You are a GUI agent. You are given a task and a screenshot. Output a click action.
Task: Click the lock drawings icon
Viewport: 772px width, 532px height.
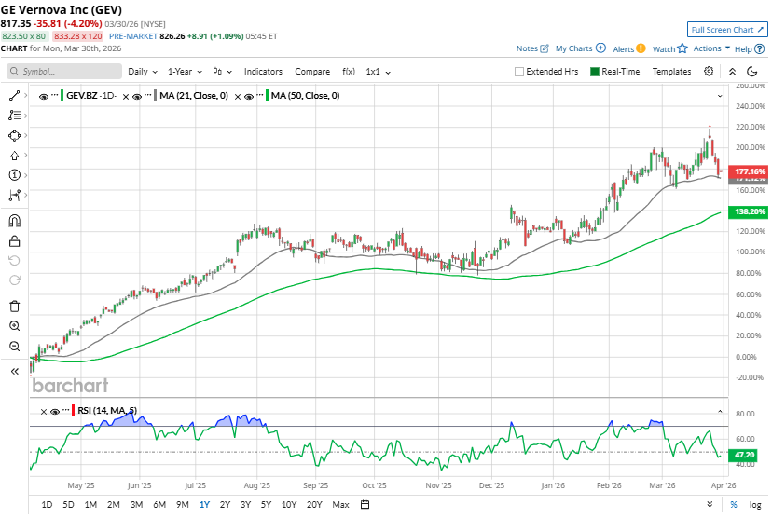point(14,241)
